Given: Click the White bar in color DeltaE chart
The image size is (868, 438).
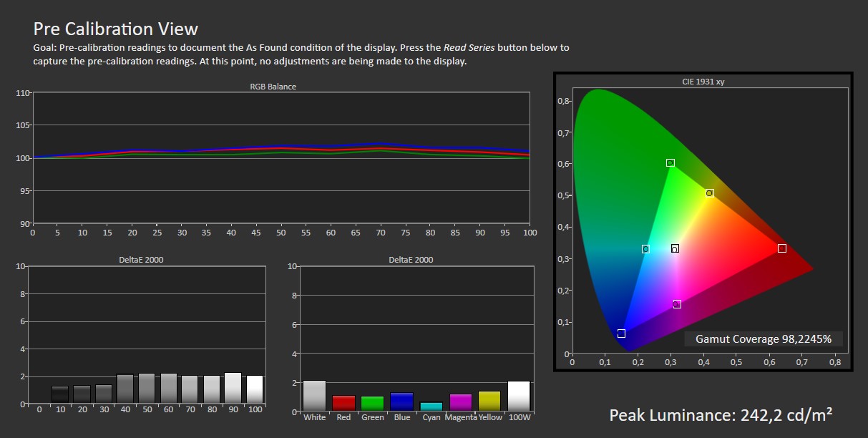Looking at the screenshot, I should (x=314, y=396).
